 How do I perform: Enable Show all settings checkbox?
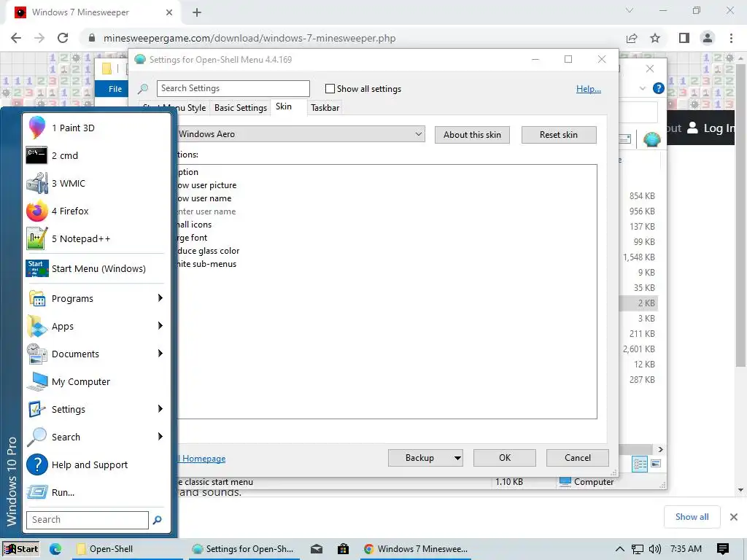(x=330, y=88)
